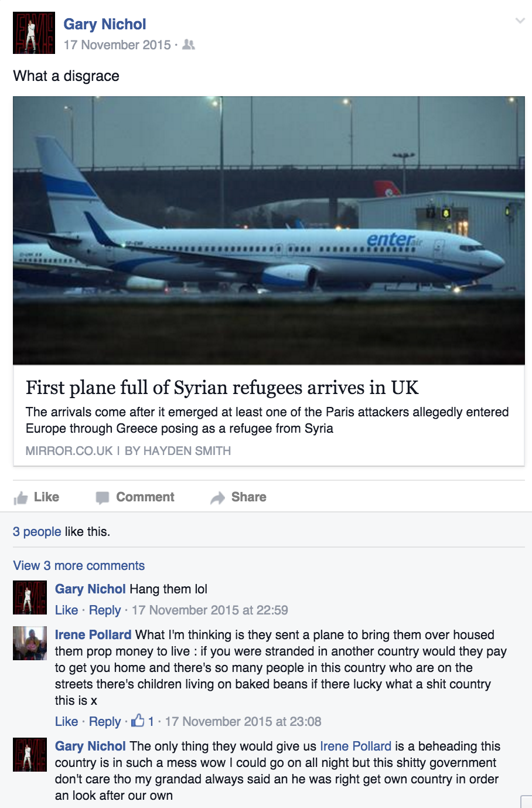Click the plane article preview image
Viewport: 532px width, 808px height.
pyautogui.click(x=269, y=230)
